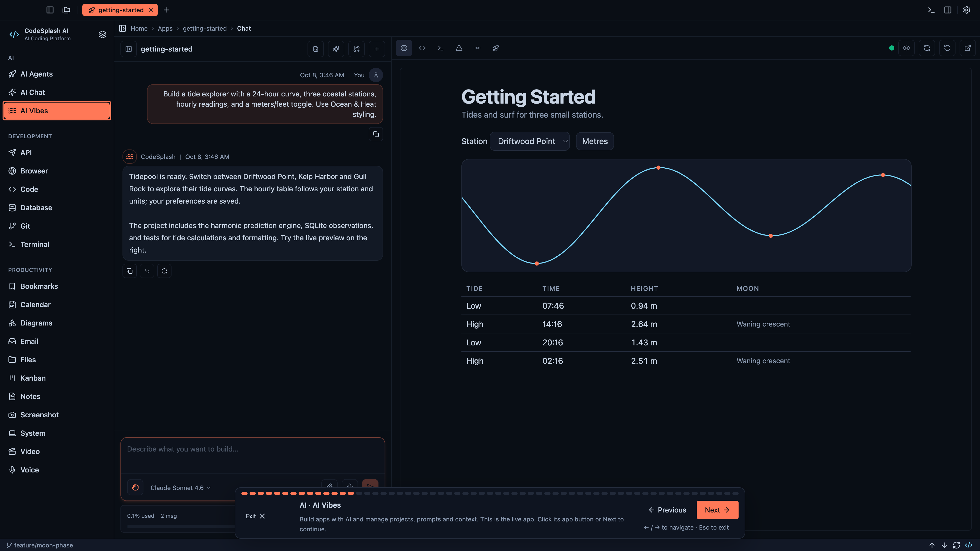Switch to the getting-started tab
980x551 pixels.
point(120,10)
